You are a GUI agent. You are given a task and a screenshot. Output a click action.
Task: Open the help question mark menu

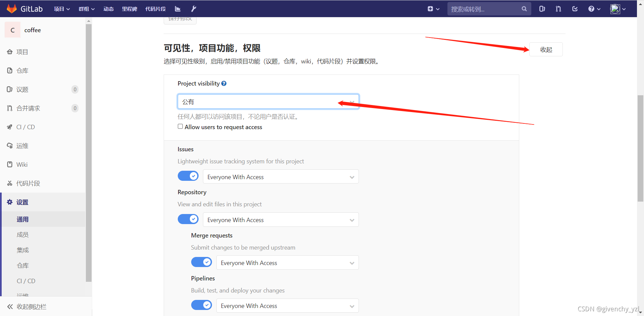pyautogui.click(x=594, y=9)
